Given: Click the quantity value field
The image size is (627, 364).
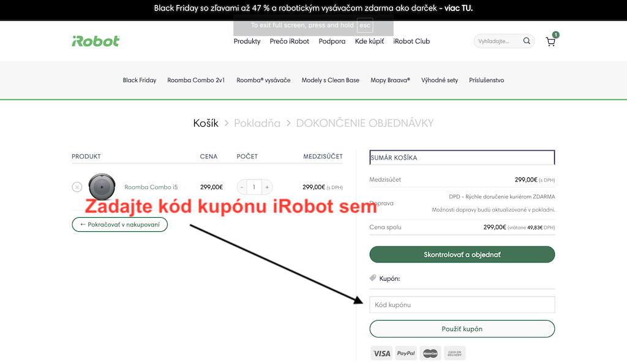Looking at the screenshot, I should tap(254, 187).
